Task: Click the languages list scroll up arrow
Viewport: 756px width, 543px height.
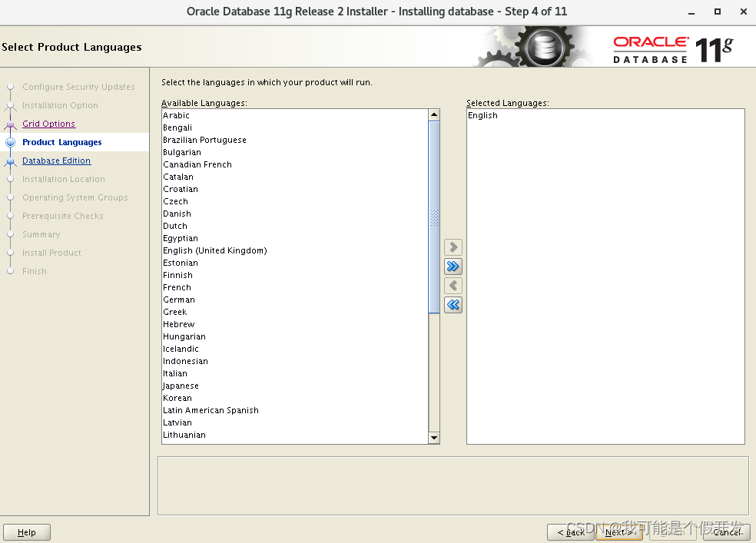Action: tap(434, 114)
